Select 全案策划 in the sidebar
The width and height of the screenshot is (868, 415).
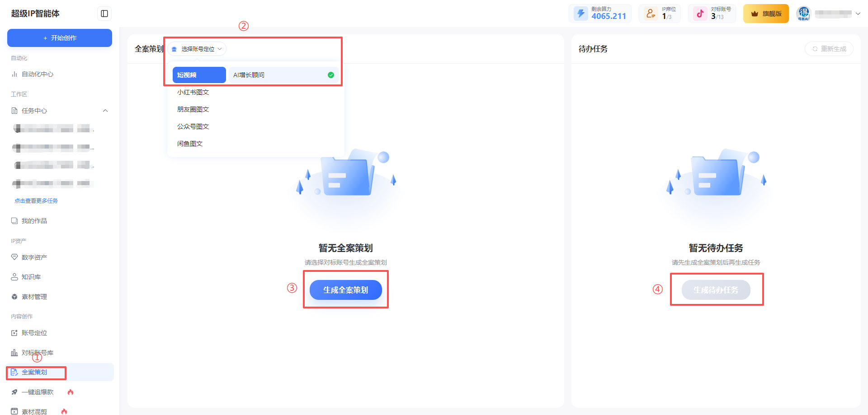point(60,372)
